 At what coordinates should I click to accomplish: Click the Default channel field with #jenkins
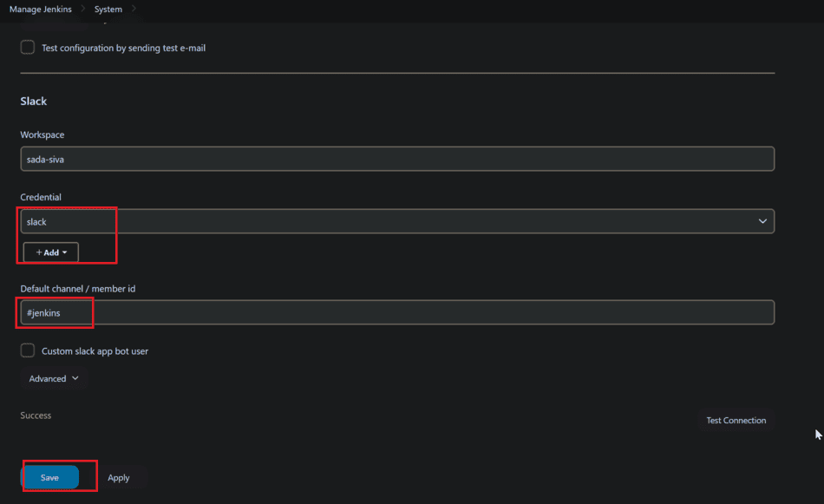click(x=396, y=312)
